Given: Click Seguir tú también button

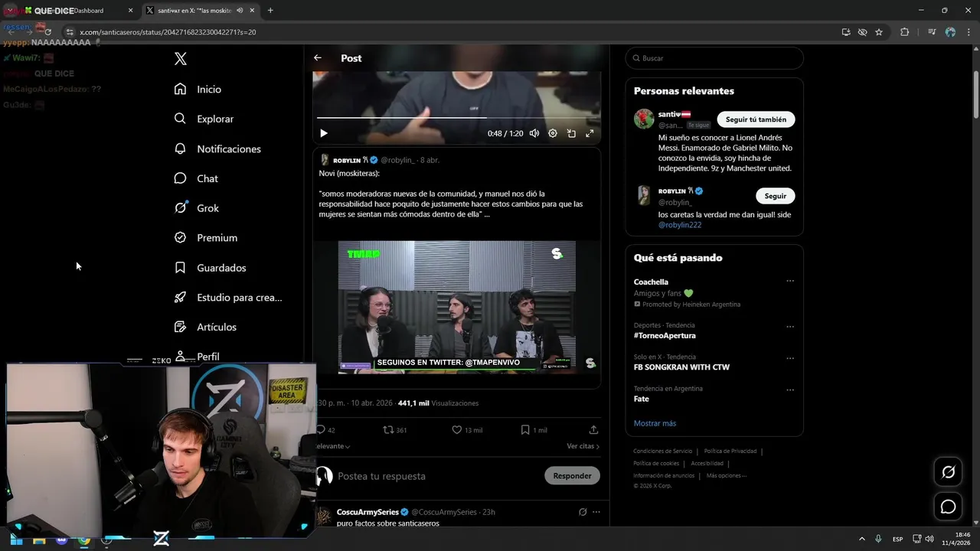Looking at the screenshot, I should pyautogui.click(x=756, y=119).
